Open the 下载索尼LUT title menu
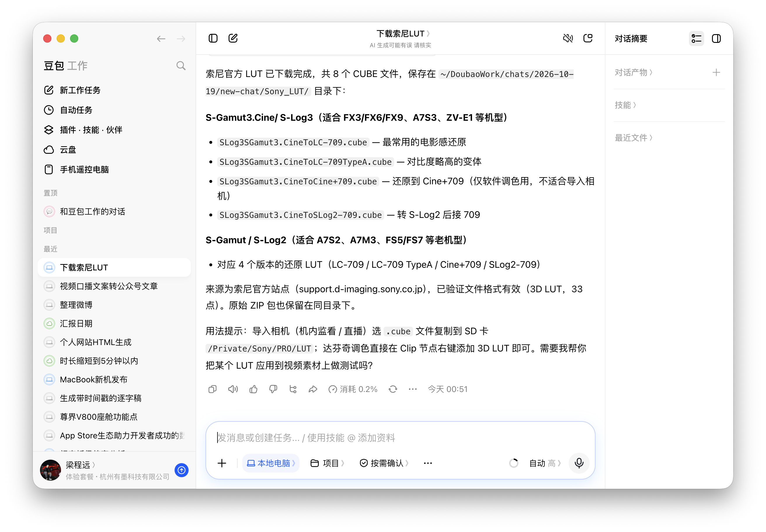Image resolution: width=766 pixels, height=532 pixels. tap(403, 34)
